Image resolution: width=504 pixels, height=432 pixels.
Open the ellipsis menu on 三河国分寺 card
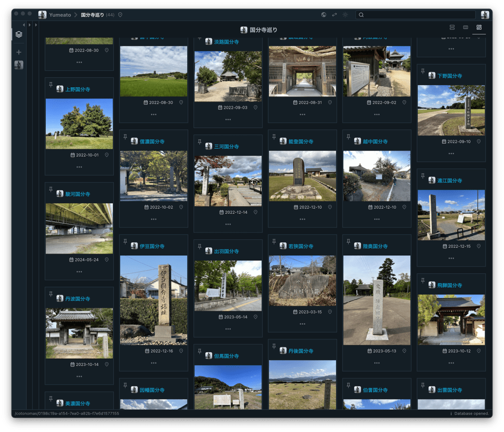[228, 224]
